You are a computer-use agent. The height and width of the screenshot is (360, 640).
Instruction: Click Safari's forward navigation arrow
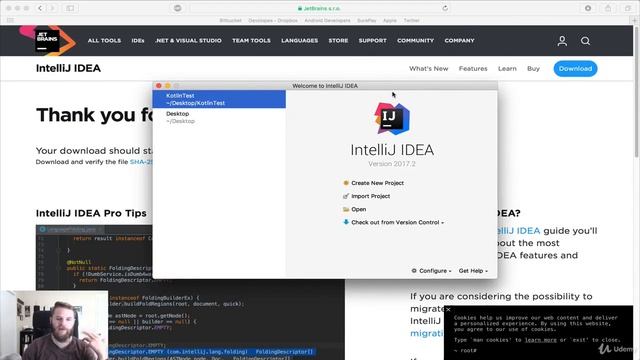click(52, 8)
